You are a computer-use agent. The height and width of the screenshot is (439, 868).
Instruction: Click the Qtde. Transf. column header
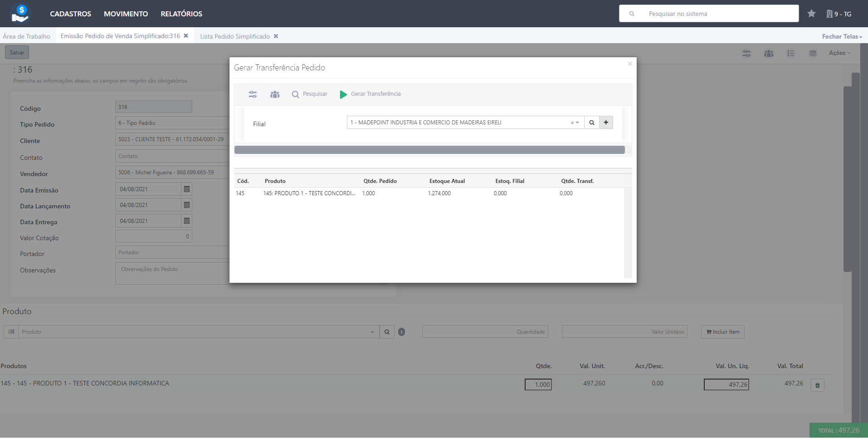pyautogui.click(x=577, y=181)
